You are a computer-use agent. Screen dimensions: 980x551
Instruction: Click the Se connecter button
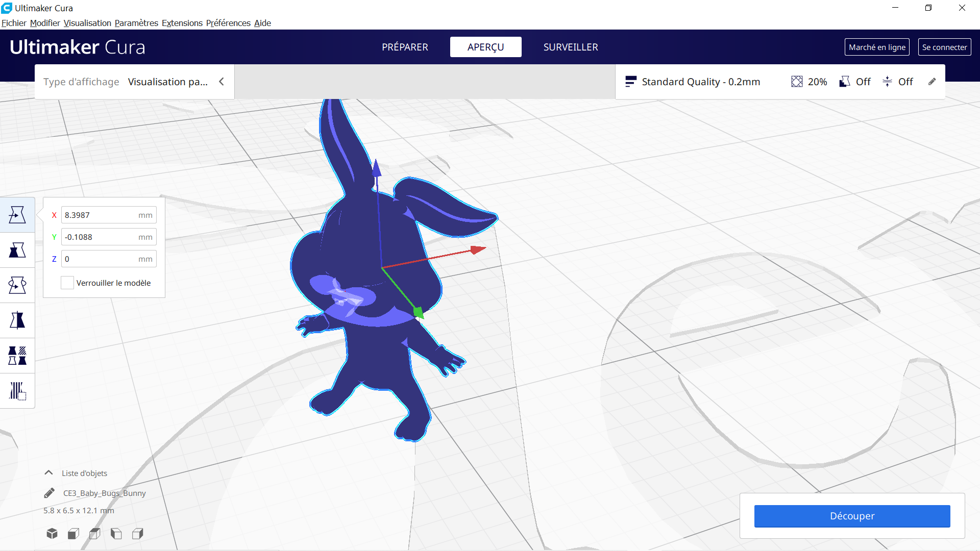944,47
